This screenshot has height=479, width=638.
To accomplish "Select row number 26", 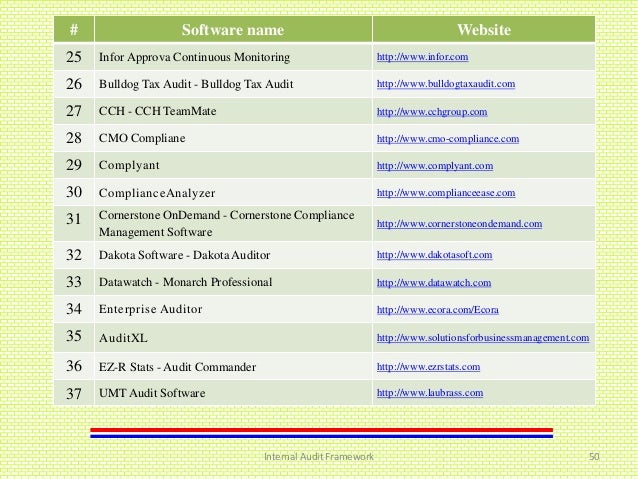I will pos(74,84).
